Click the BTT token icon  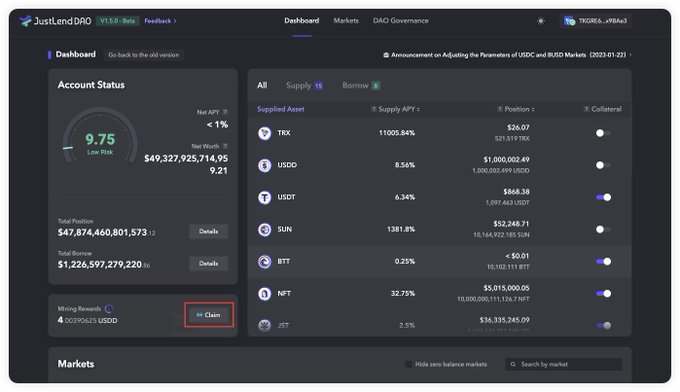click(x=265, y=261)
